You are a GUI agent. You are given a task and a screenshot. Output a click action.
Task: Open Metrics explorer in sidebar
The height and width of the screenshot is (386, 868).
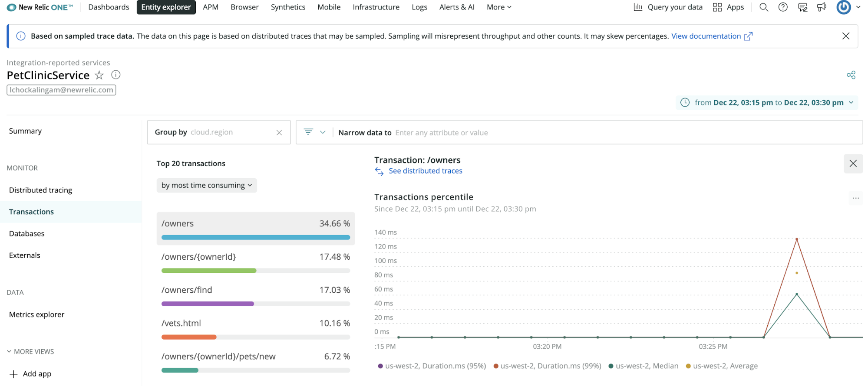point(36,314)
